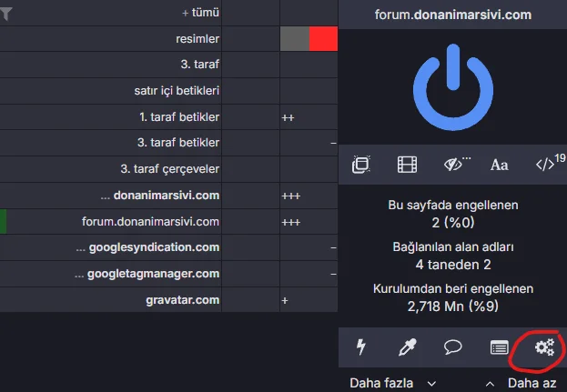The image size is (567, 392).
Task: Click the + cell for gravatar.com
Action: click(x=309, y=300)
